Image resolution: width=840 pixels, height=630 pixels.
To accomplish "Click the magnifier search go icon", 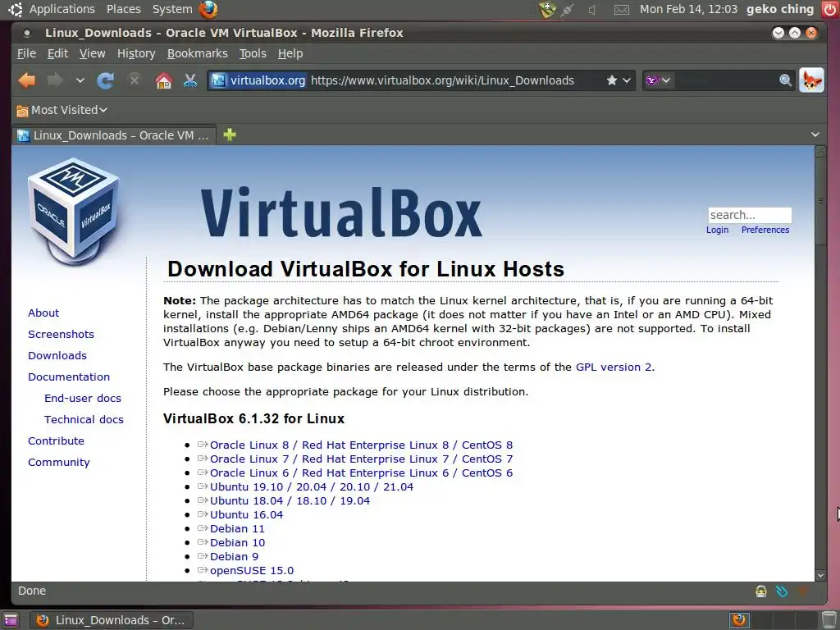I will click(x=785, y=80).
